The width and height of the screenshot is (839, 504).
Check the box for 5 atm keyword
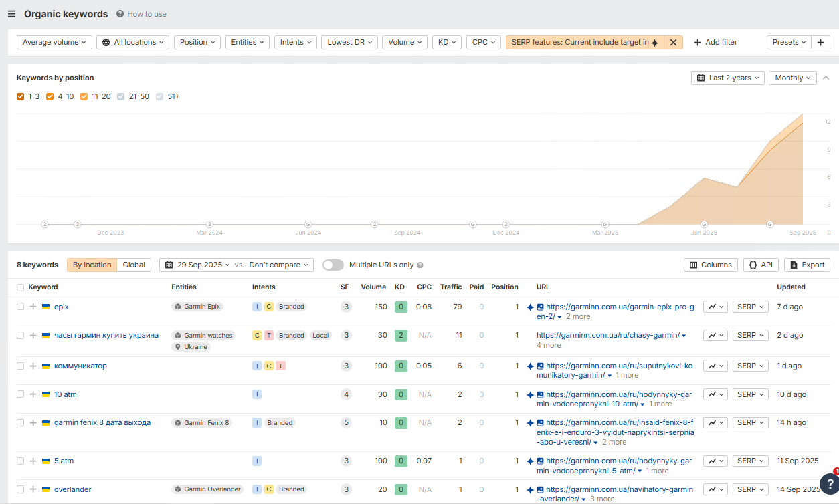tap(20, 461)
